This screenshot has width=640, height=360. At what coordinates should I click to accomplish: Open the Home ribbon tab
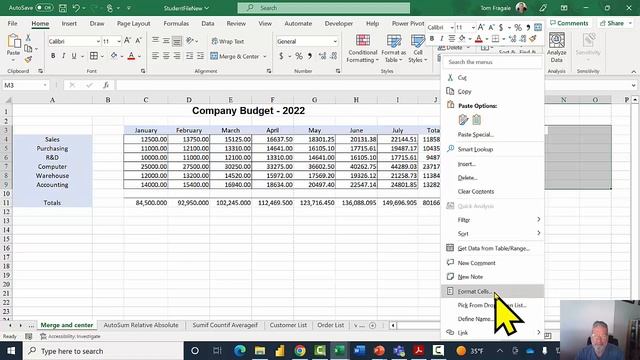(40, 24)
